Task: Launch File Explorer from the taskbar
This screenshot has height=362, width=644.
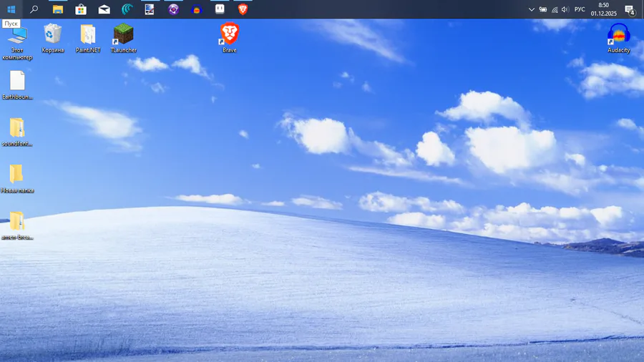Action: click(x=57, y=9)
